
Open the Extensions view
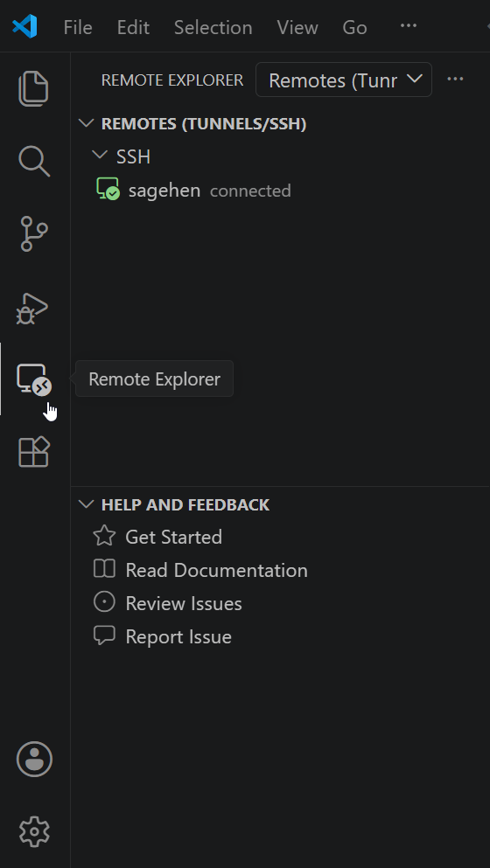[x=34, y=452]
